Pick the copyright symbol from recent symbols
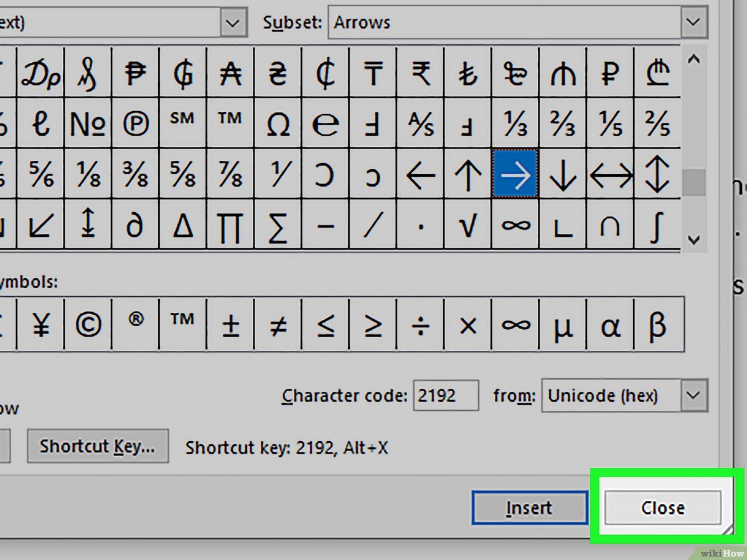Viewport: 747px width, 560px height. click(x=88, y=325)
